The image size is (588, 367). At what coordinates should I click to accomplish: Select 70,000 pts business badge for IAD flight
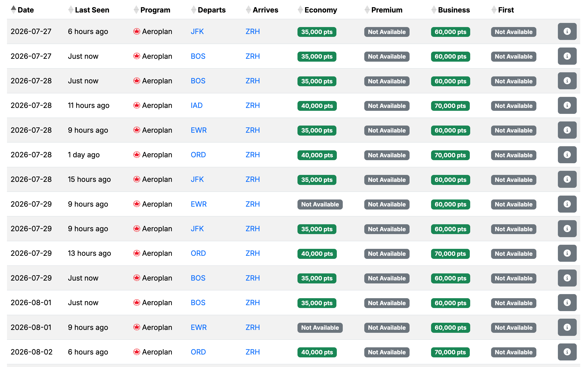pyautogui.click(x=450, y=106)
